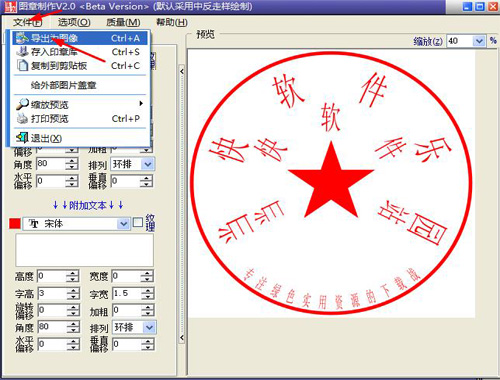Image resolution: width=500 pixels, height=380 pixels.
Task: Click the print preview printer icon
Action: 22,118
